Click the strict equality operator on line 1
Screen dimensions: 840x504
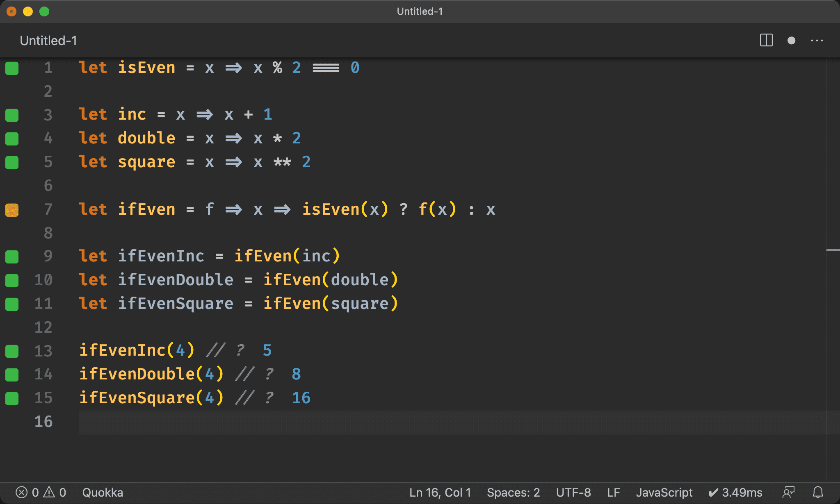tap(326, 68)
